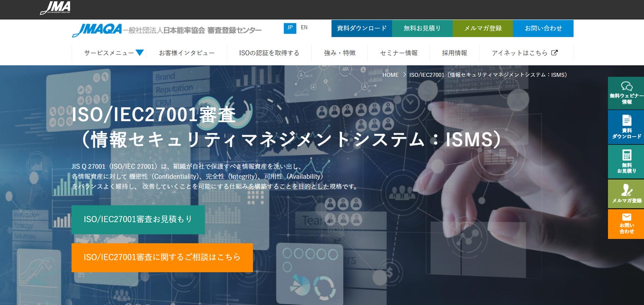Expand the サービスメニュー dropdown triangle
Viewport: 644px width, 305px height.
[x=140, y=53]
